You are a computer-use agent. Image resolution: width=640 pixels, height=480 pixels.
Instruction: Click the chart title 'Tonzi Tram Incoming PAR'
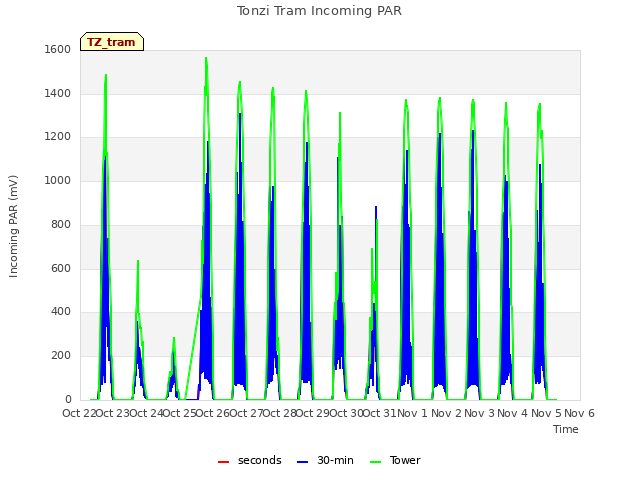tap(319, 11)
